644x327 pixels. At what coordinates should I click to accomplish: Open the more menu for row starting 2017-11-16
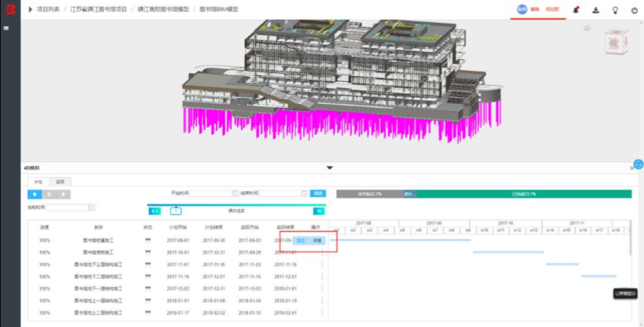(x=322, y=277)
